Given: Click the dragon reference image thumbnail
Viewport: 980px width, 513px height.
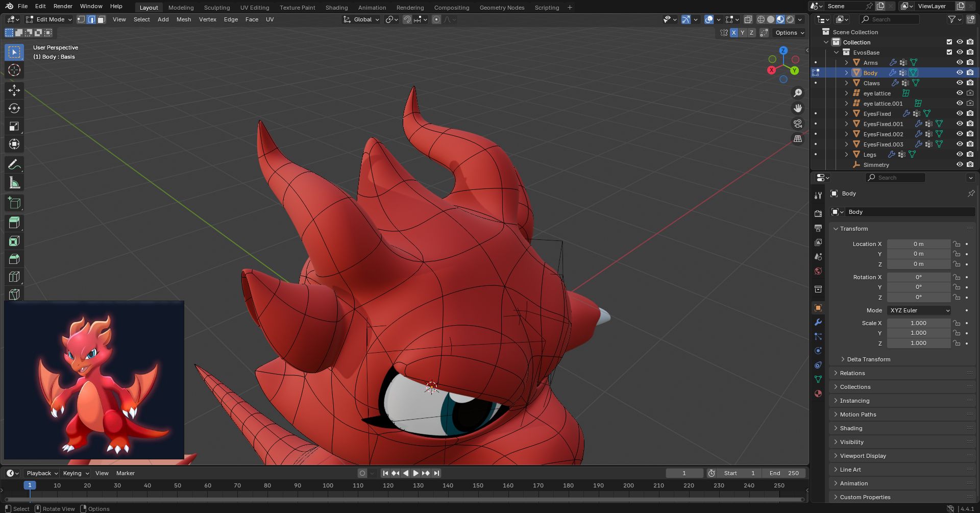Looking at the screenshot, I should 94,380.
